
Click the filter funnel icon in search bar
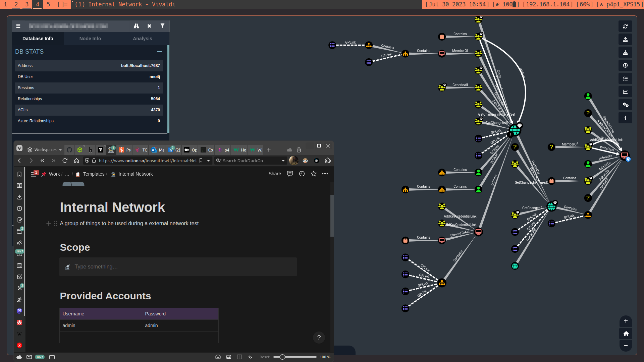pyautogui.click(x=162, y=26)
